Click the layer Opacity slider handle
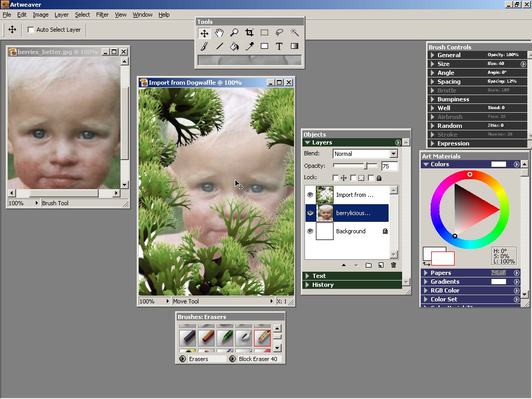 [x=366, y=166]
